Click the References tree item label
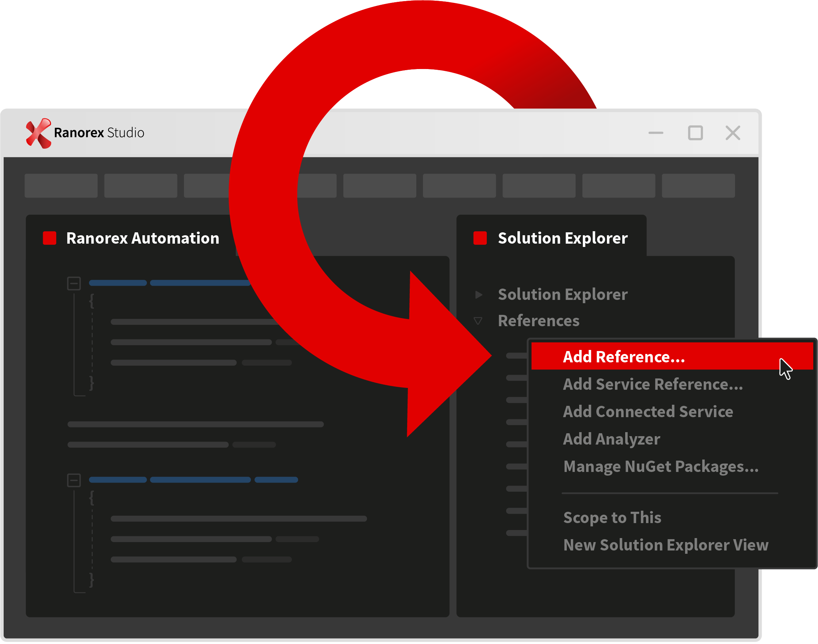 click(539, 321)
